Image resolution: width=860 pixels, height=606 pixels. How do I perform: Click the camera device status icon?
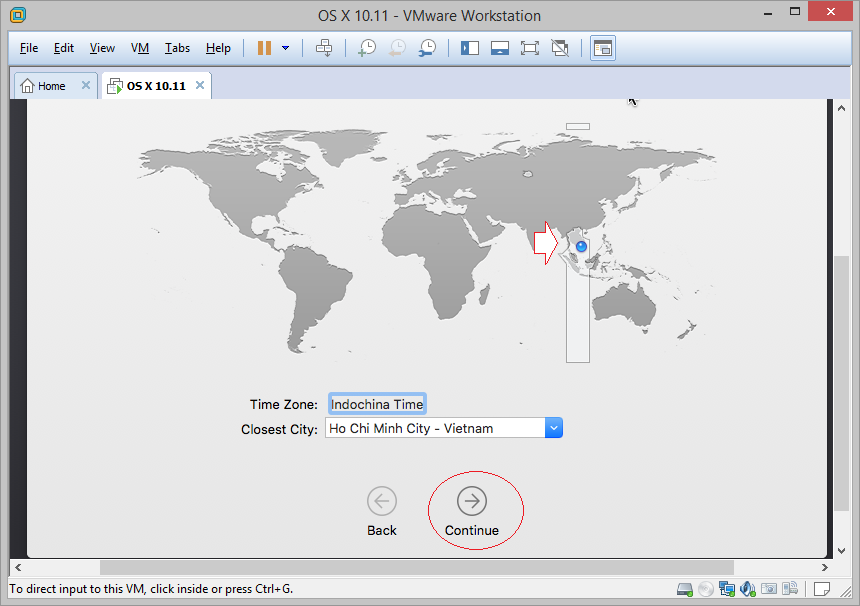[x=769, y=590]
